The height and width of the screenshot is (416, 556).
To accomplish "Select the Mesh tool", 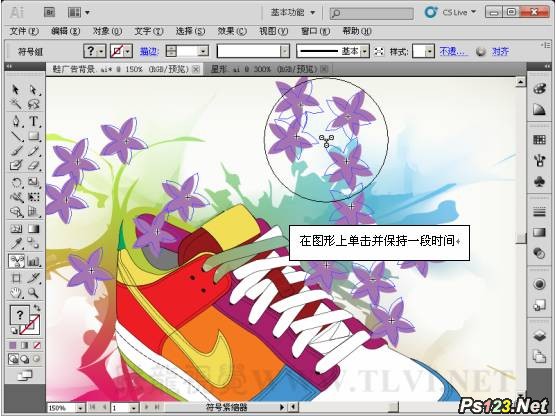I will [15, 229].
